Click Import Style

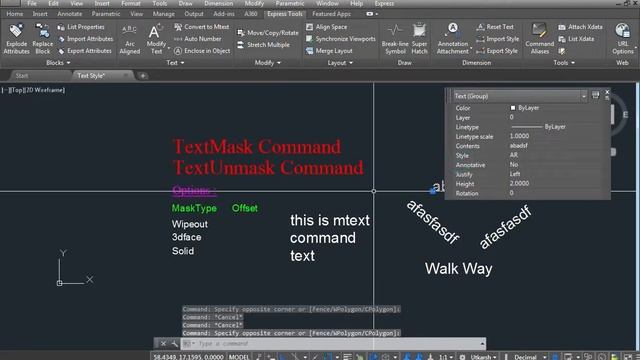pyautogui.click(x=498, y=39)
